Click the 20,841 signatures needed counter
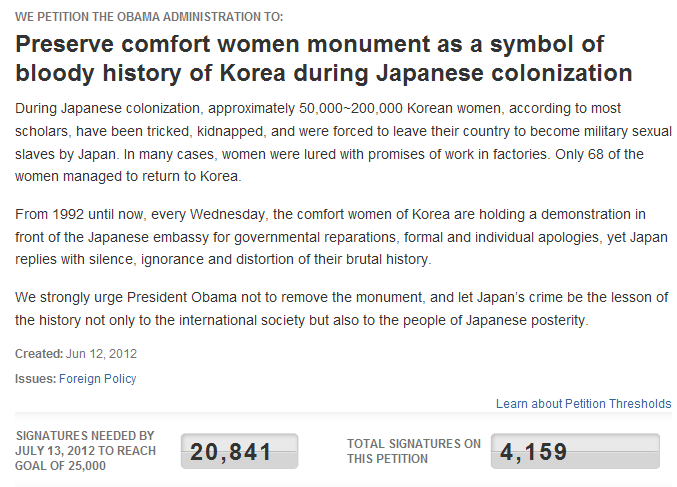677x487 pixels. pos(239,451)
